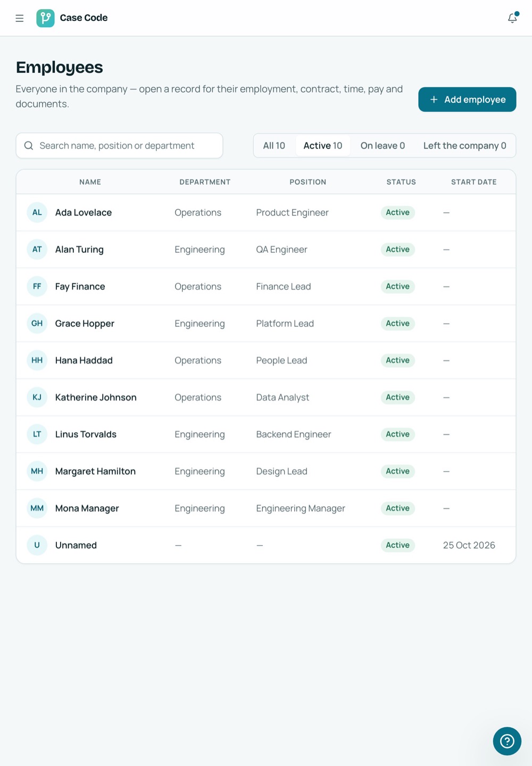Click the NAME column header

click(90, 182)
